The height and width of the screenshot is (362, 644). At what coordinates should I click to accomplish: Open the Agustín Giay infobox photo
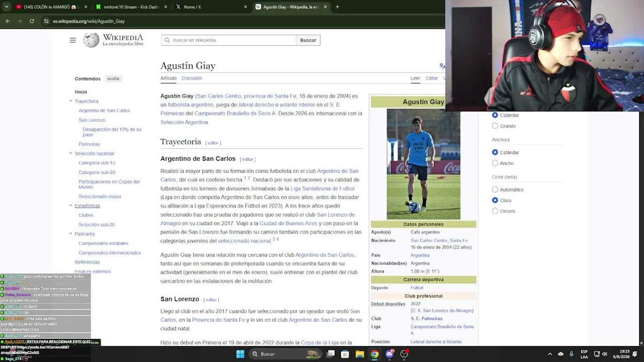(423, 164)
